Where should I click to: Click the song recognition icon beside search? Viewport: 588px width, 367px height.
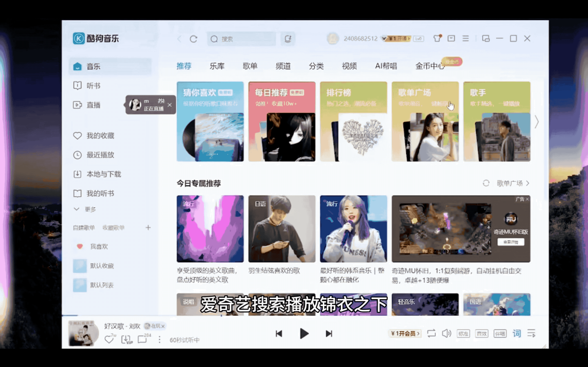tap(288, 39)
